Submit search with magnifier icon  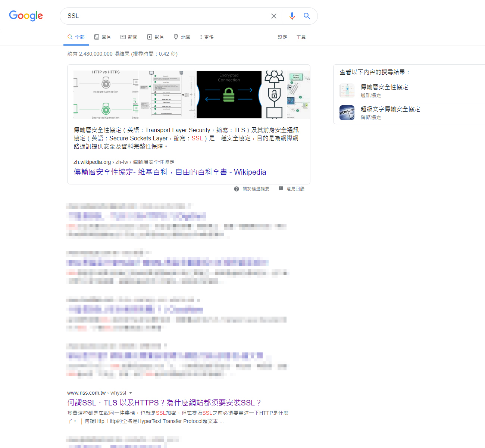click(x=307, y=16)
